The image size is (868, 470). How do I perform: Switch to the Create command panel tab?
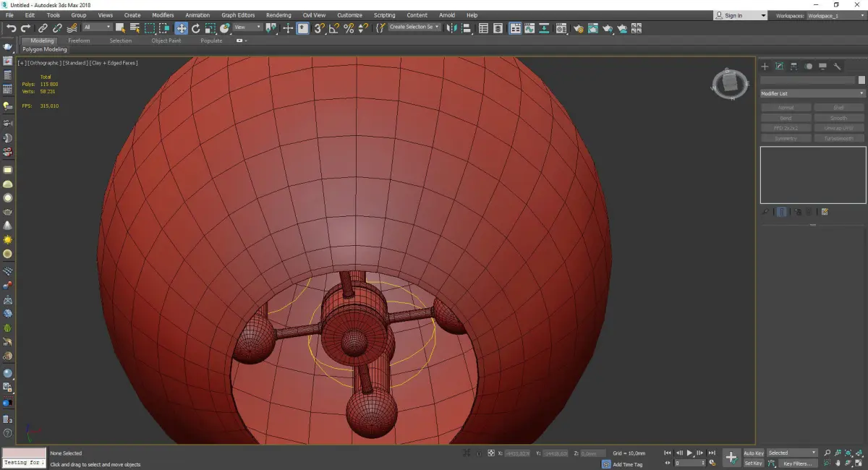[765, 67]
